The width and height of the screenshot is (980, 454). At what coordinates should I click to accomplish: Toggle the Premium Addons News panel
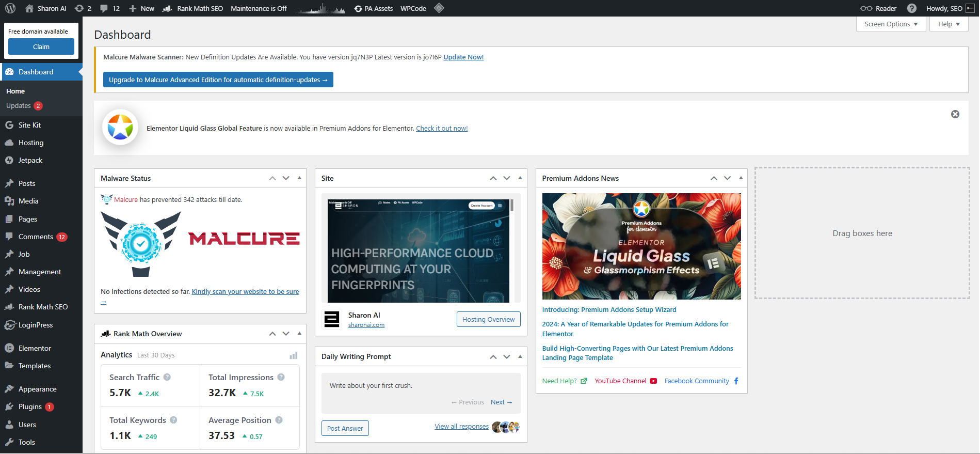[x=741, y=178]
